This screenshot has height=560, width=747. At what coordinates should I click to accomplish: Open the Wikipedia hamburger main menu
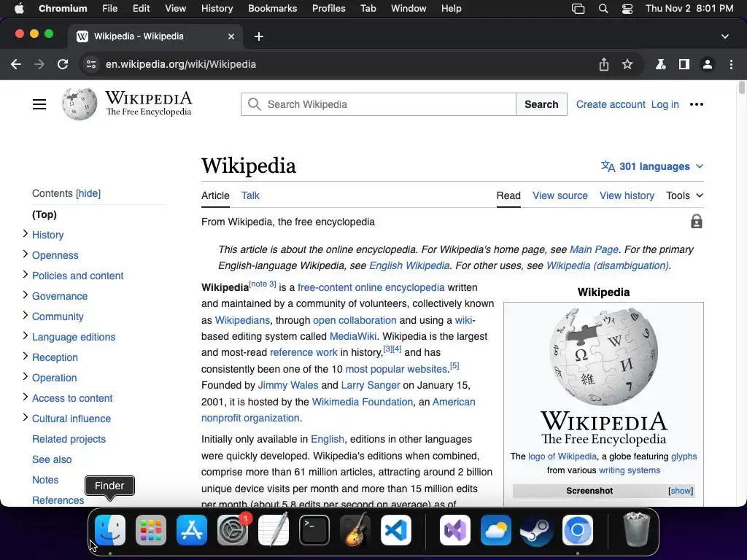(39, 104)
